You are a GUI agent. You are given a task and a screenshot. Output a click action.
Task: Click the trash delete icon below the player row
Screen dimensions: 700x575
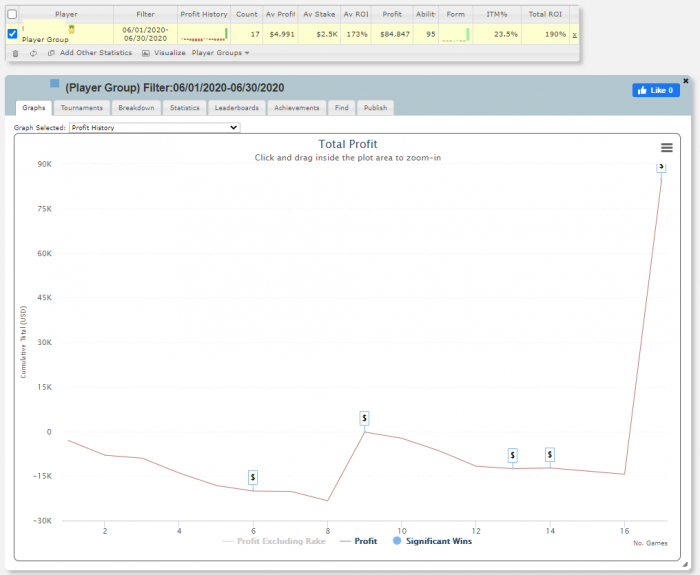coord(15,52)
